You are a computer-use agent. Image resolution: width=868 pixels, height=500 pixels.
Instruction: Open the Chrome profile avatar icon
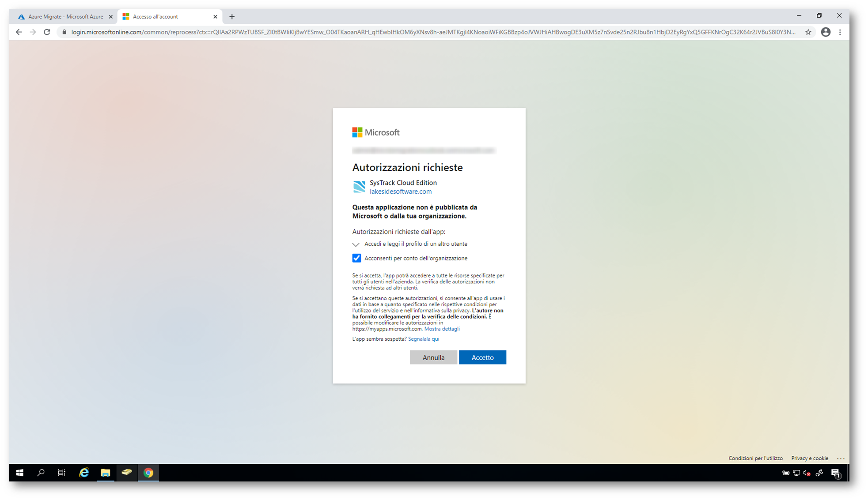pos(825,32)
